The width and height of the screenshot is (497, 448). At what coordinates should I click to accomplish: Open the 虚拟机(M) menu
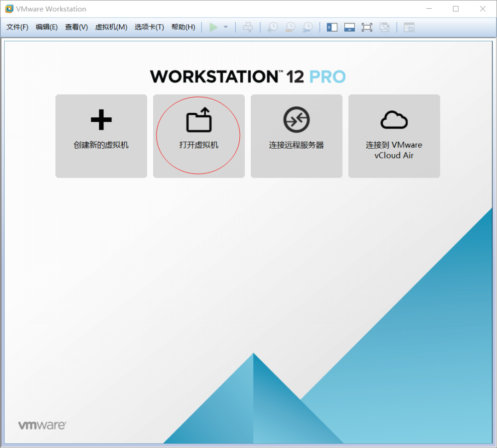click(x=111, y=27)
